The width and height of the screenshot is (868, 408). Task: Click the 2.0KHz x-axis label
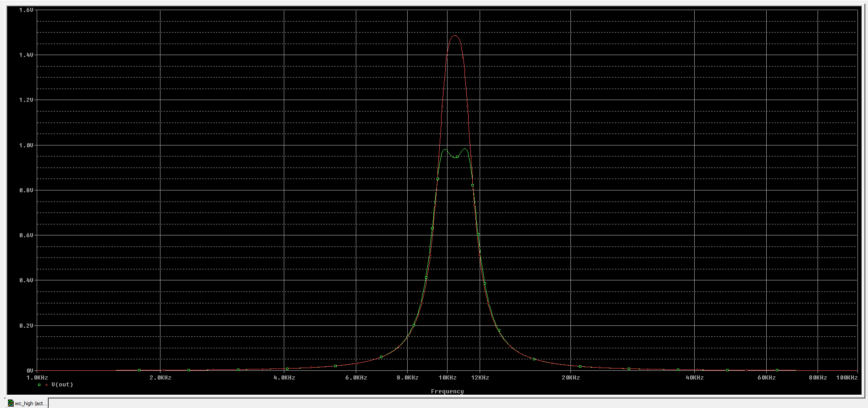click(x=160, y=378)
